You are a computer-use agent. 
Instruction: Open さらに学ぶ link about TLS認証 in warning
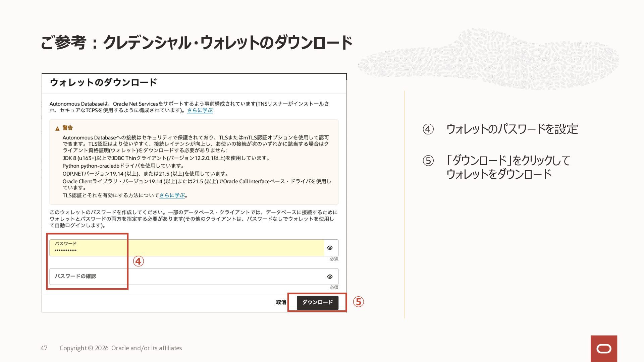pos(172,195)
